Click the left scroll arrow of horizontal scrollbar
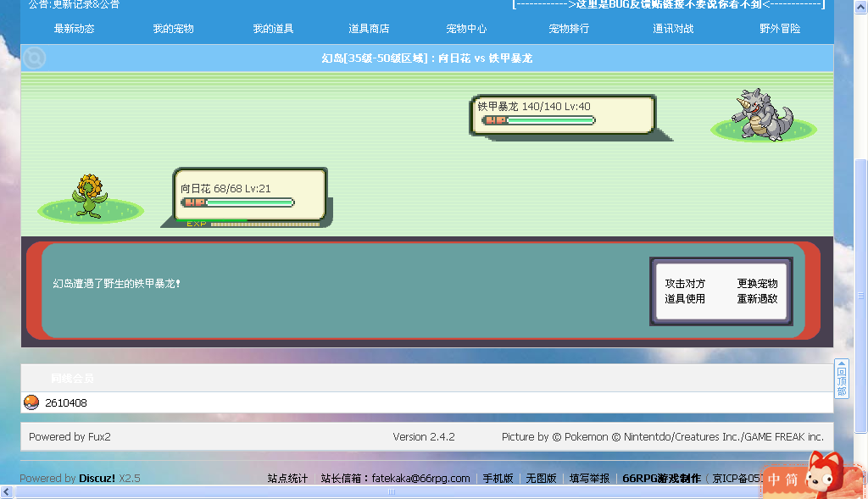Viewport: 868px width, 499px height. tap(7, 492)
